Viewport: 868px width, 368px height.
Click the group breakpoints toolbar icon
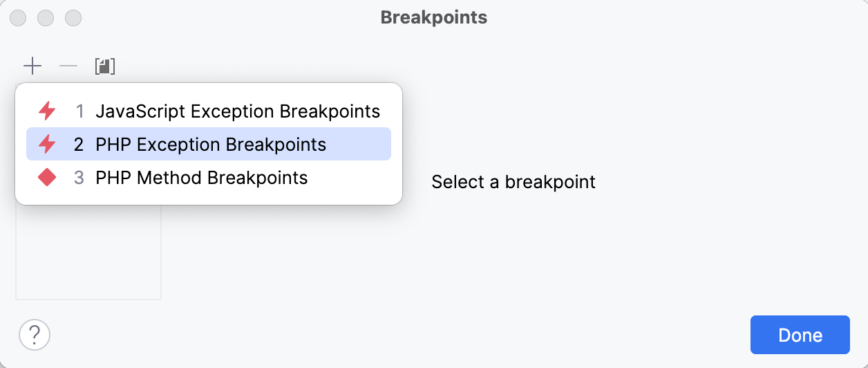[105, 66]
